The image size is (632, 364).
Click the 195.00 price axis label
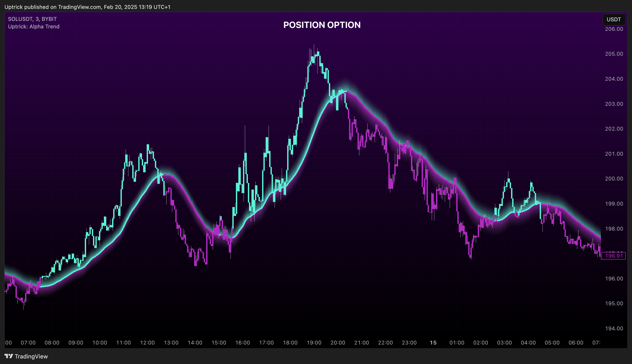[614, 303]
